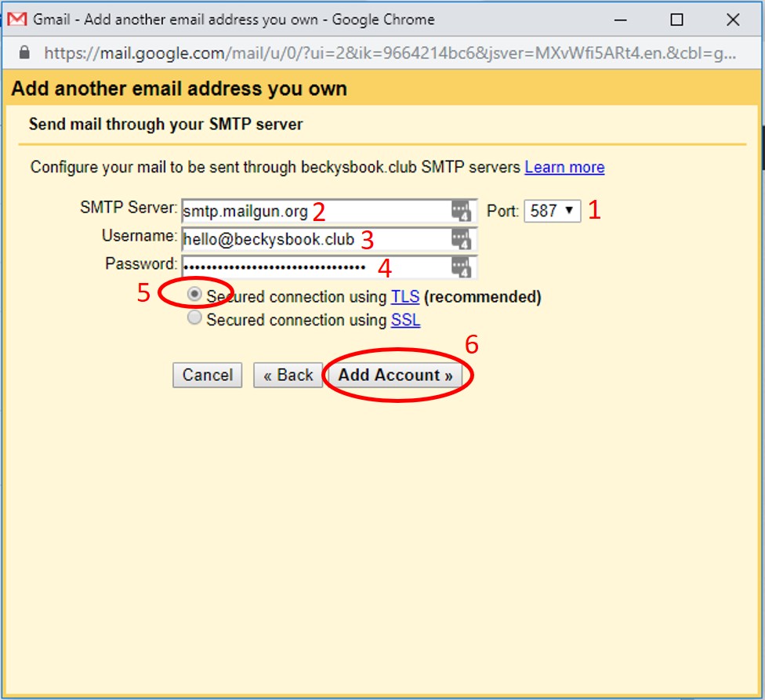Click the Add Account button
Image resolution: width=765 pixels, height=700 pixels.
tap(395, 375)
